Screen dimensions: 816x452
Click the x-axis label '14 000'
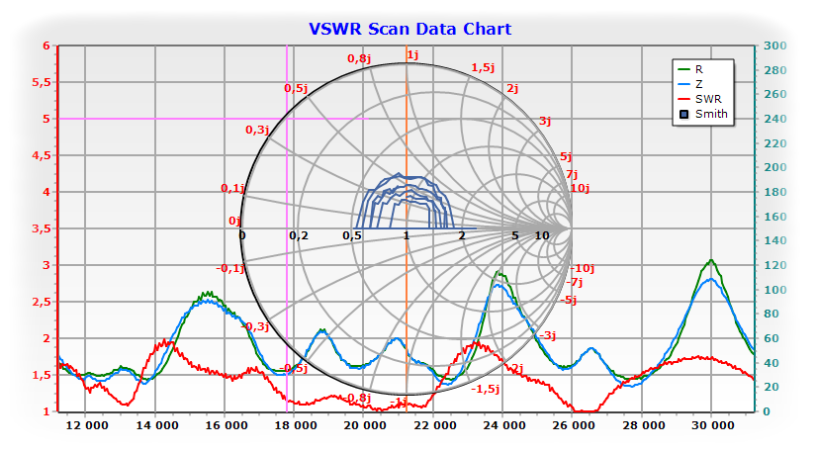click(x=157, y=425)
